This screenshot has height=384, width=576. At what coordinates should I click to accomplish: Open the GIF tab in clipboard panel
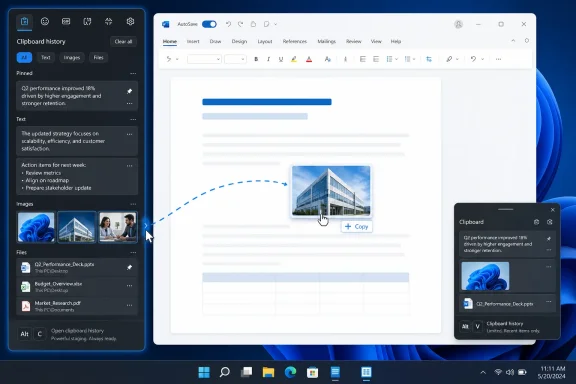tap(66, 22)
